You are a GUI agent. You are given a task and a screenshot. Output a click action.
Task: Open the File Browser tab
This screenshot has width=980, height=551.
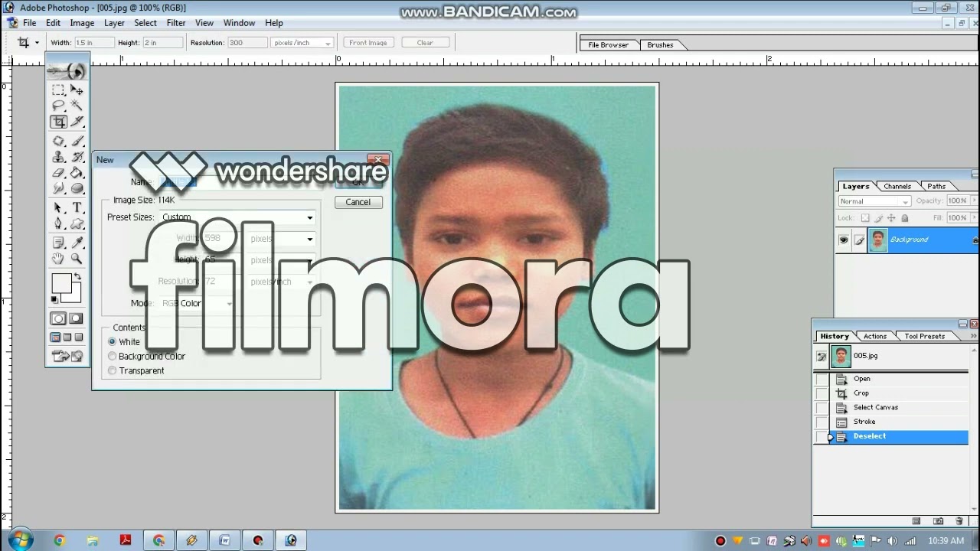tap(608, 45)
